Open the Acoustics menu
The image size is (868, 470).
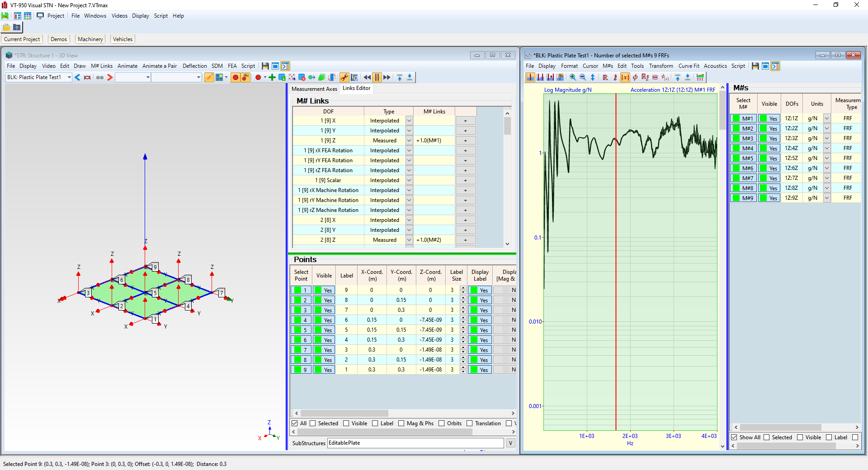[715, 66]
